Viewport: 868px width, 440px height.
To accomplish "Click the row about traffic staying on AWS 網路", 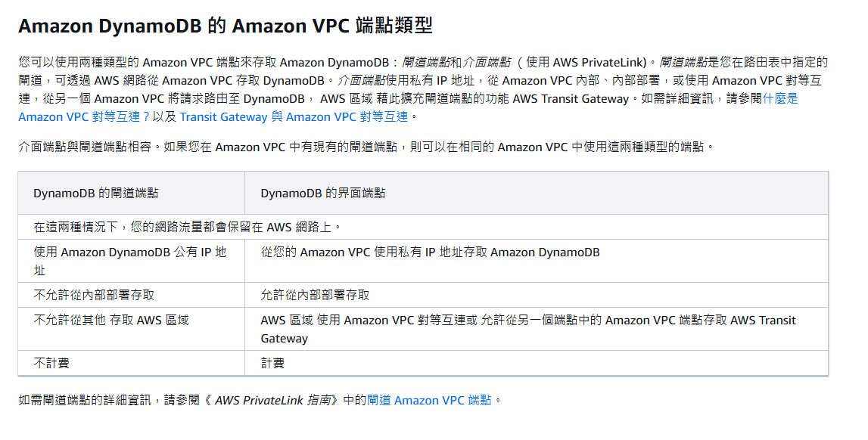I will [x=423, y=228].
